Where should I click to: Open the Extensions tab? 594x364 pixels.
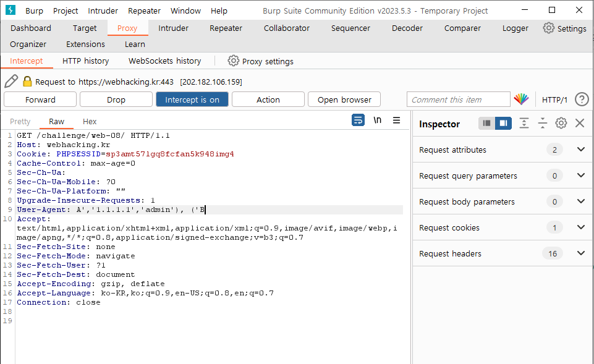tap(85, 44)
